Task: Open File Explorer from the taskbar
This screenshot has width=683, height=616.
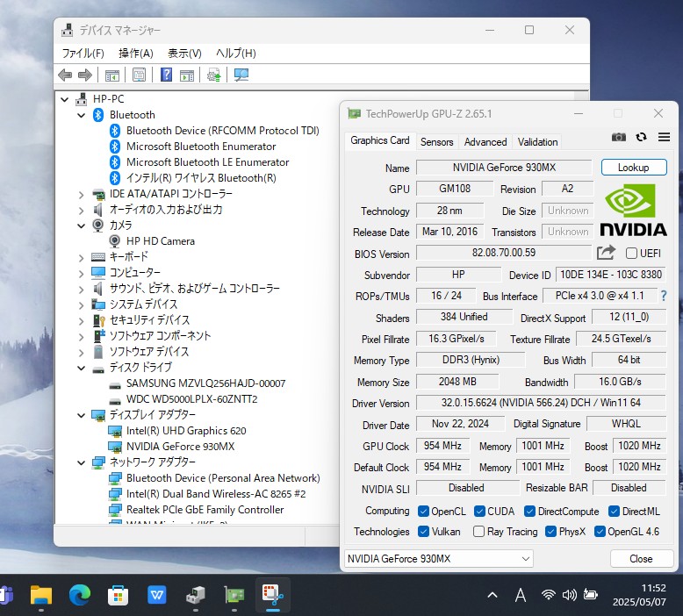Action: click(x=41, y=595)
